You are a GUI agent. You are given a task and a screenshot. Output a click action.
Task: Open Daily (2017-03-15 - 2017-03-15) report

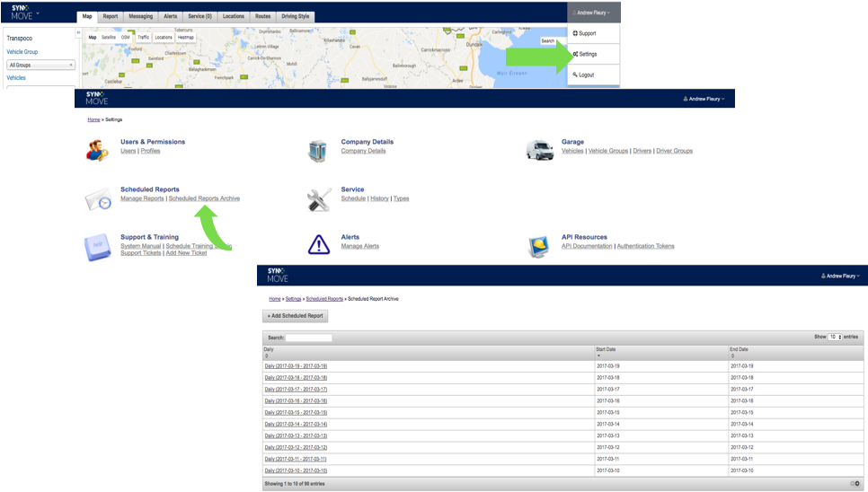pos(296,412)
